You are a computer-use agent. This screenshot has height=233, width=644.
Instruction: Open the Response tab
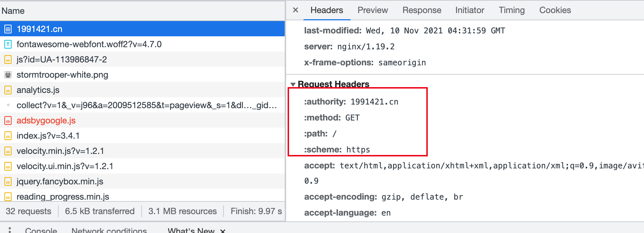pos(422,10)
